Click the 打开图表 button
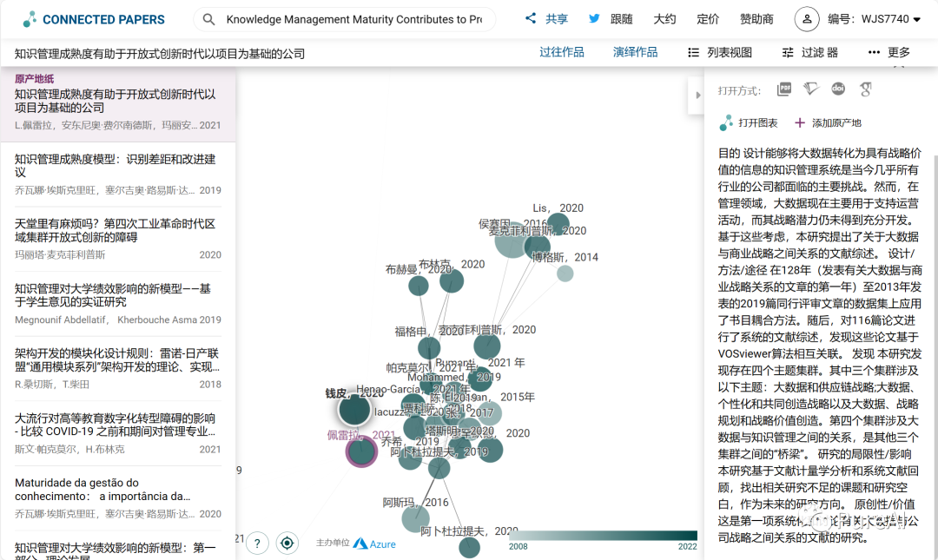938x560 pixels. pos(755,121)
